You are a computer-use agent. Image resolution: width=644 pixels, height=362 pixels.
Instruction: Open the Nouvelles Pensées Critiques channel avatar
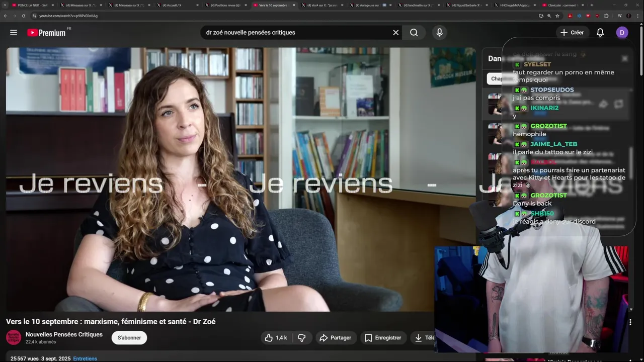point(14,337)
